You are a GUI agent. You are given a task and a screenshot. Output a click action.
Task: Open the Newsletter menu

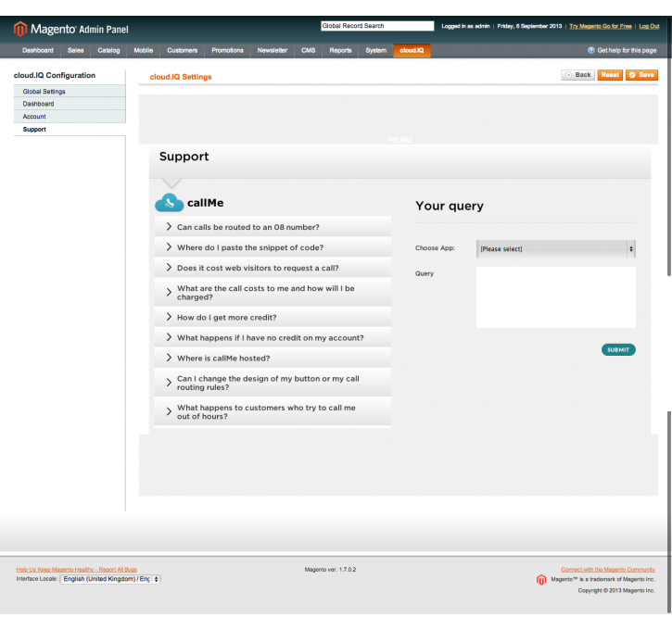(273, 51)
